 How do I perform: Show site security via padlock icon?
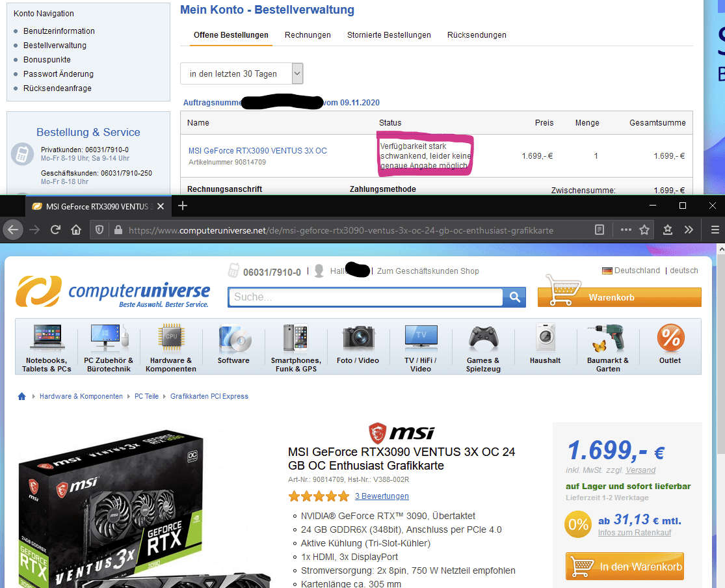pos(118,230)
